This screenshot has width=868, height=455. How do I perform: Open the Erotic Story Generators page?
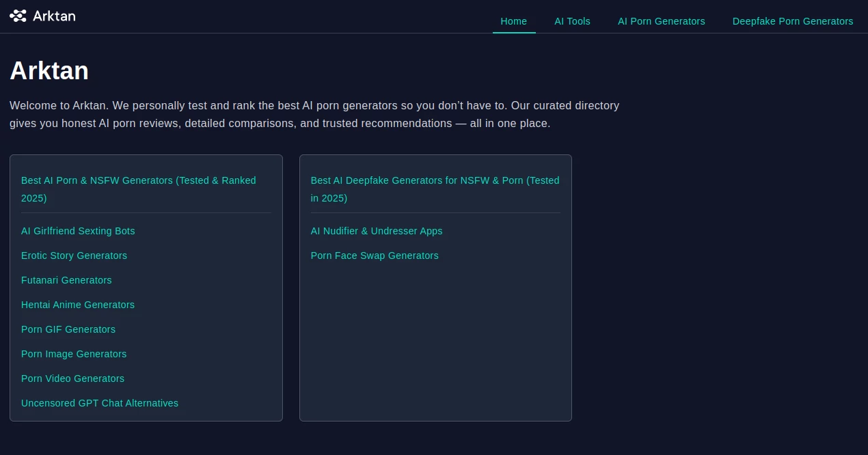(74, 256)
